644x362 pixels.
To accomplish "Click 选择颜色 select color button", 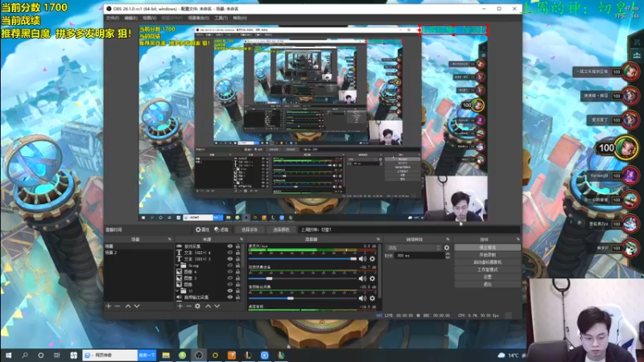I will (x=281, y=230).
